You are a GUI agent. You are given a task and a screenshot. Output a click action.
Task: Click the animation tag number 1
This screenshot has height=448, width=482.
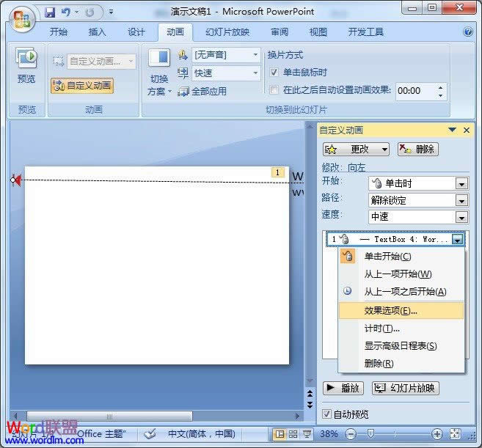(277, 172)
